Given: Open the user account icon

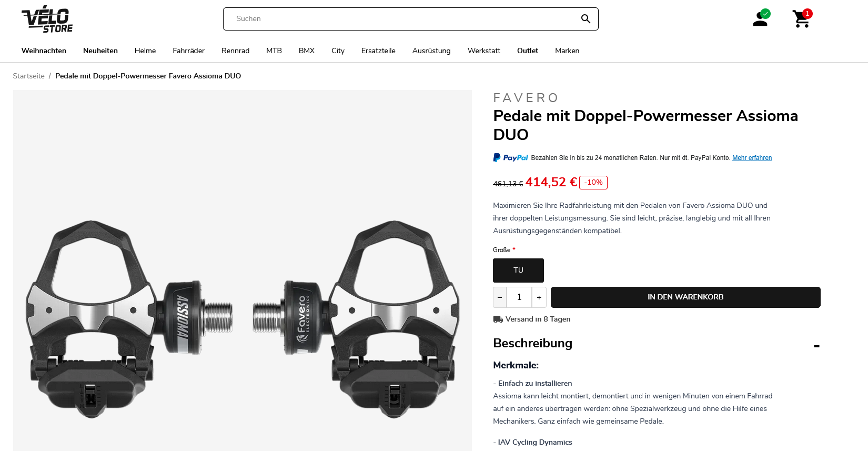Looking at the screenshot, I should tap(761, 18).
